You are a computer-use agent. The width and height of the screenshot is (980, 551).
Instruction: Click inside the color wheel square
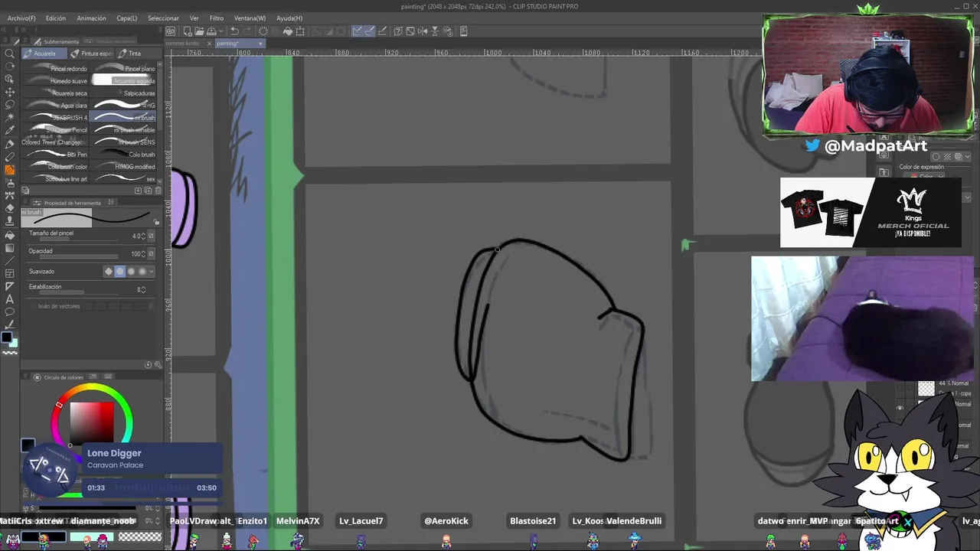point(92,422)
